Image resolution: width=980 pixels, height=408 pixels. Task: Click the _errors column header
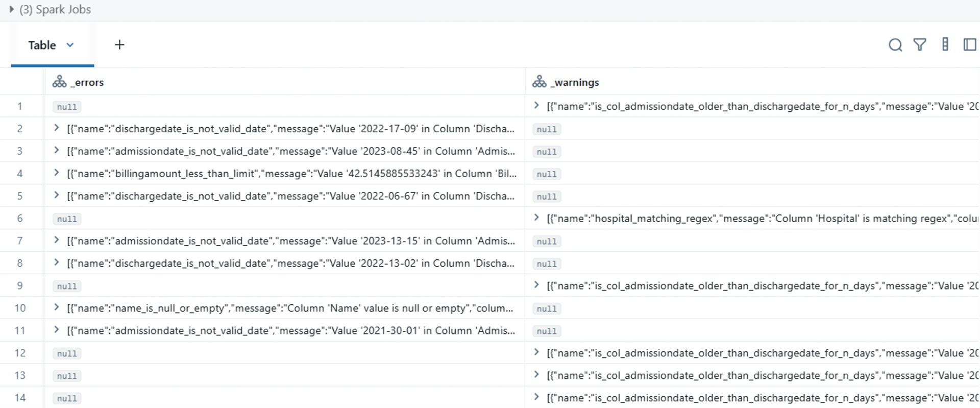click(x=89, y=82)
